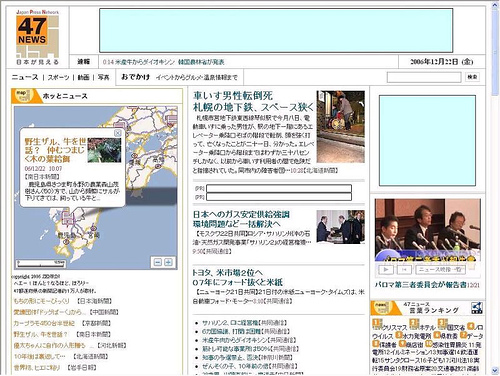Open bullet link 米産牛肉からダイオキシン
This screenshot has width=500, height=376.
tap(249, 340)
